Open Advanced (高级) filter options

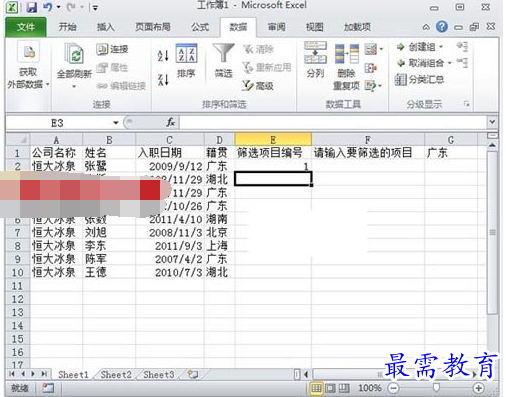pyautogui.click(x=258, y=86)
